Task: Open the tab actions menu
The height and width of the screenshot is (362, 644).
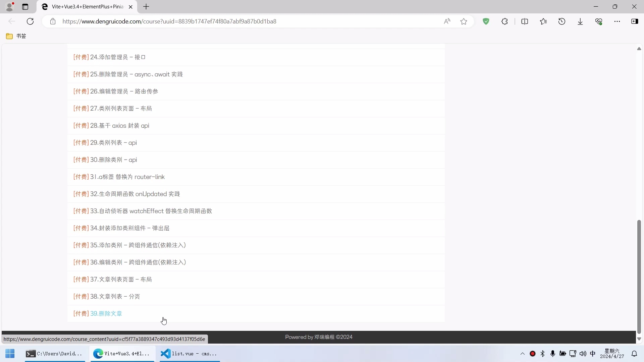Action: pos(25,7)
